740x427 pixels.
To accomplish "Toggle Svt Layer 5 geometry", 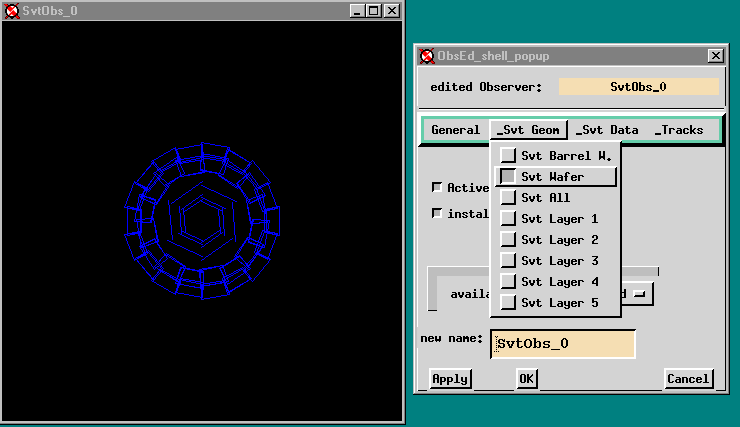I will pyautogui.click(x=509, y=303).
